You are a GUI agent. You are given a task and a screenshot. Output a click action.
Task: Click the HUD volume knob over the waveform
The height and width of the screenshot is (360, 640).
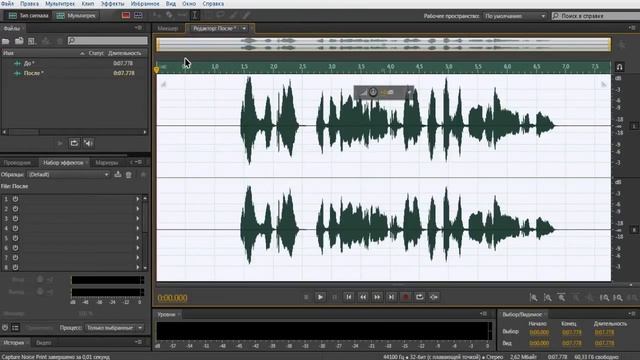(x=373, y=92)
